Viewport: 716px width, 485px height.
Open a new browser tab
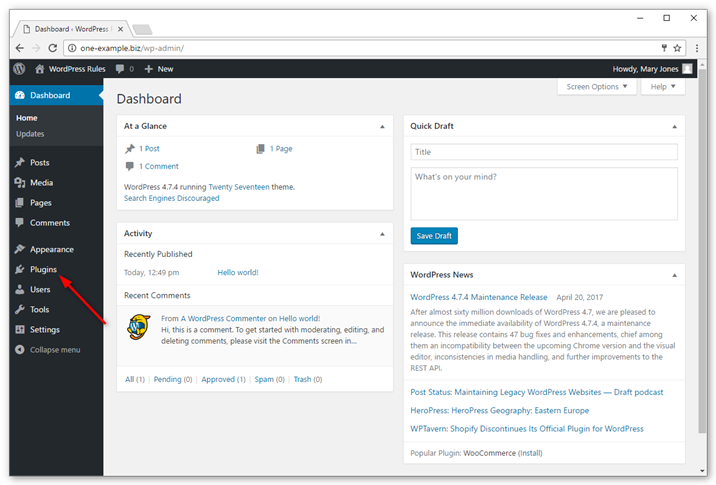(x=142, y=30)
